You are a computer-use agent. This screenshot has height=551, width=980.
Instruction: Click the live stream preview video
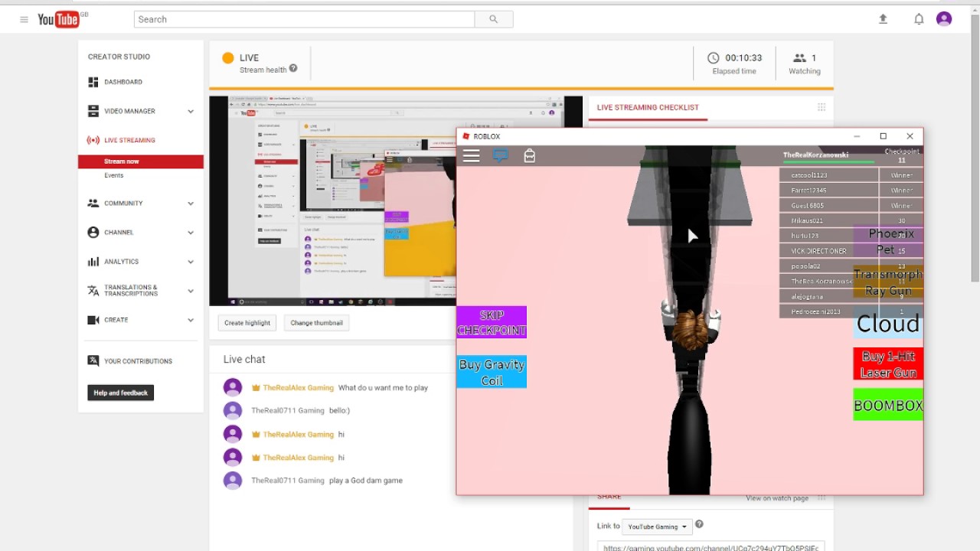pyautogui.click(x=332, y=201)
